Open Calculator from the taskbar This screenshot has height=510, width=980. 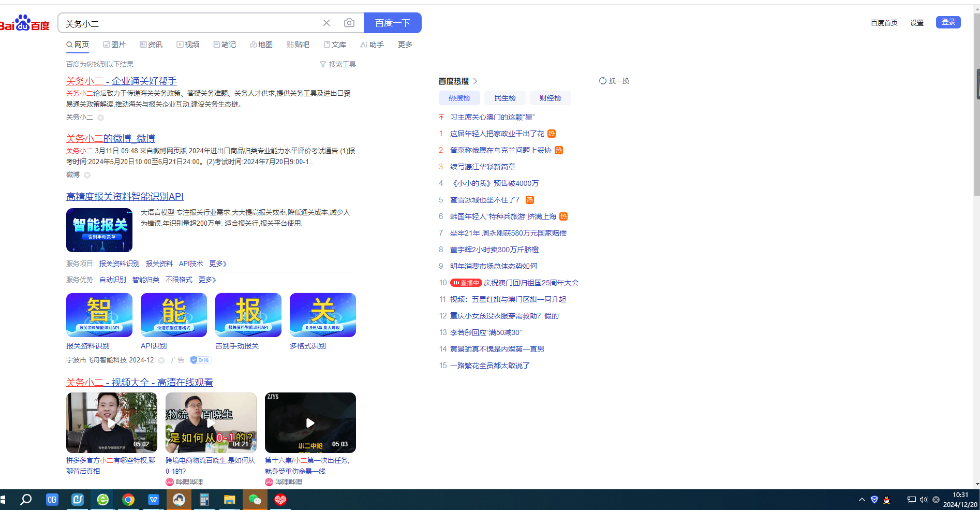[204, 500]
